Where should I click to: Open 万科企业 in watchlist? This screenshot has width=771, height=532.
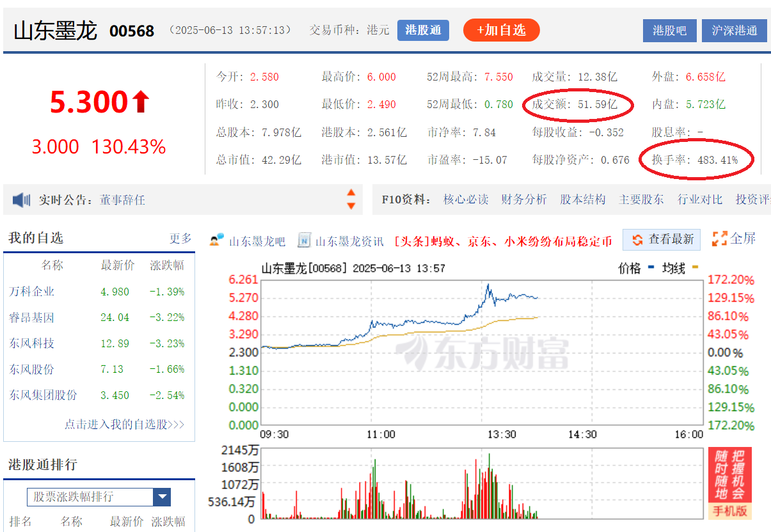32,292
